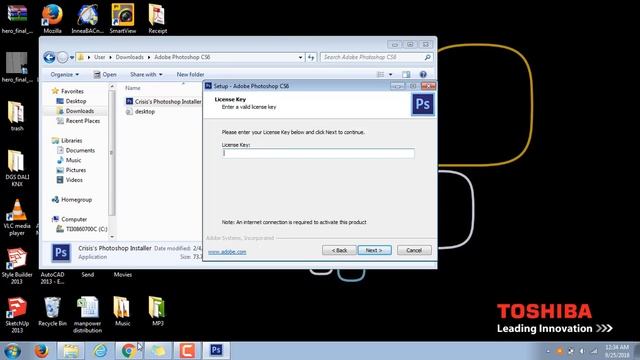Select Favorites in the navigation pane
The width and height of the screenshot is (640, 360).
68,91
